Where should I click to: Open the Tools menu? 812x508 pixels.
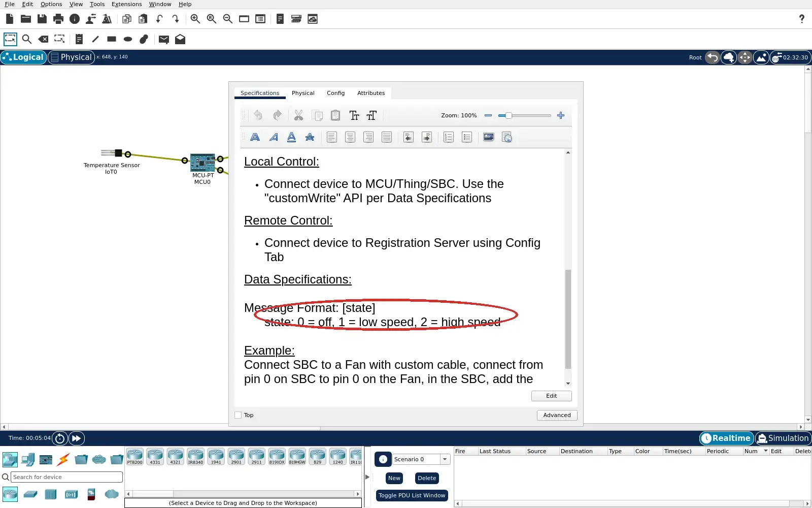(x=97, y=4)
